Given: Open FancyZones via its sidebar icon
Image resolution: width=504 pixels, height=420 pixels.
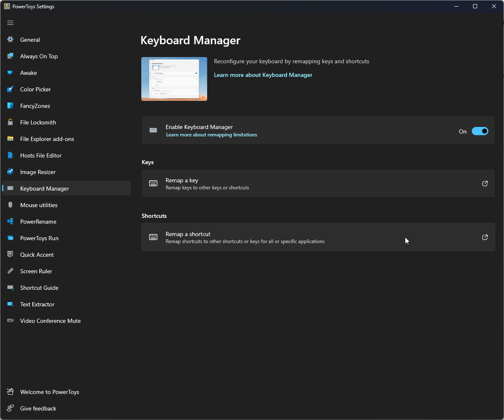Looking at the screenshot, I should point(10,106).
